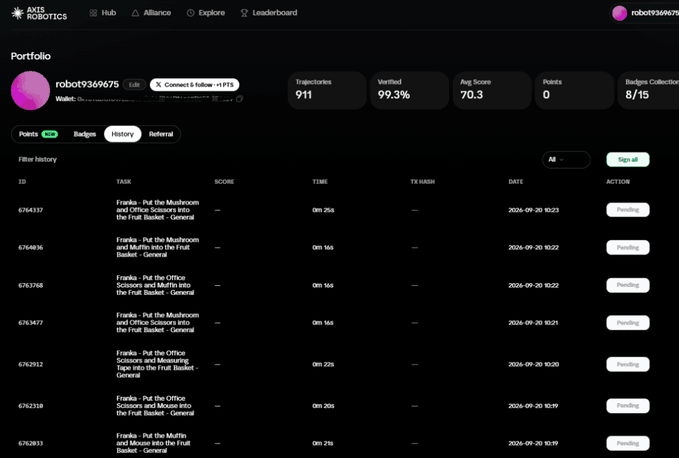Screen dimensions: 679x458
Task: Click the task text for ID 6763768
Action: click(x=155, y=285)
